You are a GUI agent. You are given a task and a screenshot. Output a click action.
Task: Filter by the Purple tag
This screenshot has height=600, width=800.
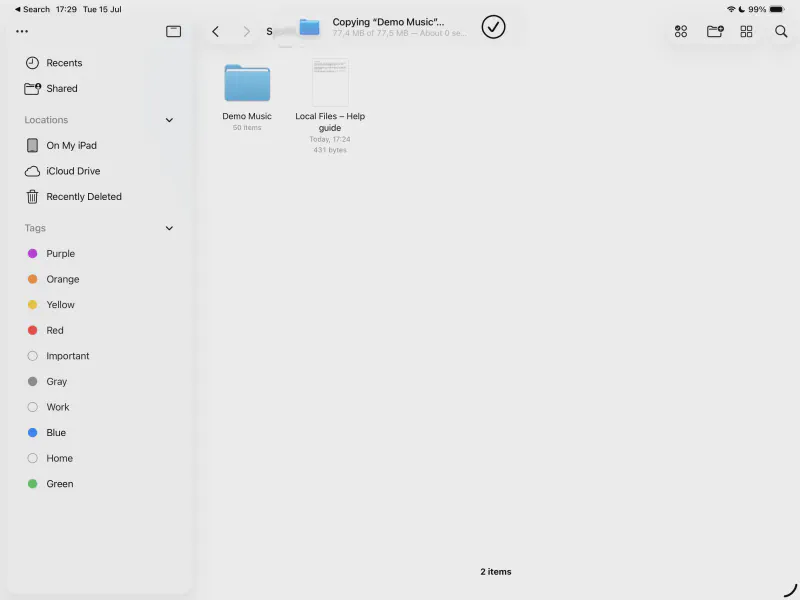click(60, 254)
